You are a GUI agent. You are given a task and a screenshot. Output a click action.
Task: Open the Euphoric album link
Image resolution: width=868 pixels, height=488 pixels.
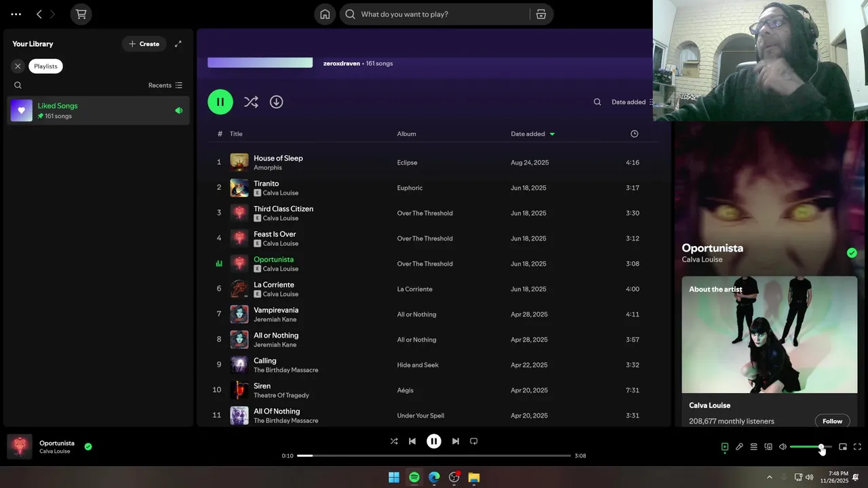410,188
